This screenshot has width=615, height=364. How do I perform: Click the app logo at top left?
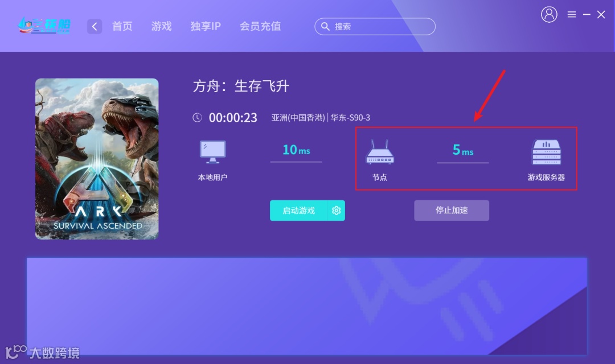pyautogui.click(x=44, y=26)
